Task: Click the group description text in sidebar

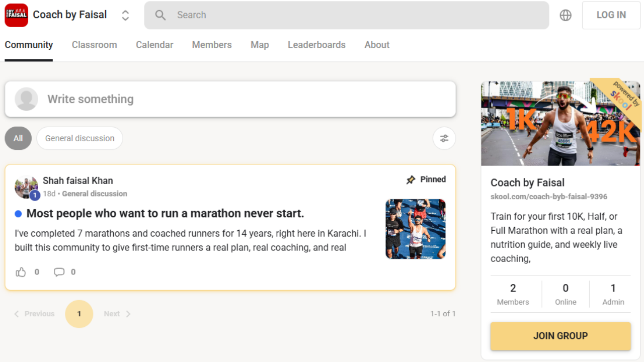Action: click(557, 237)
